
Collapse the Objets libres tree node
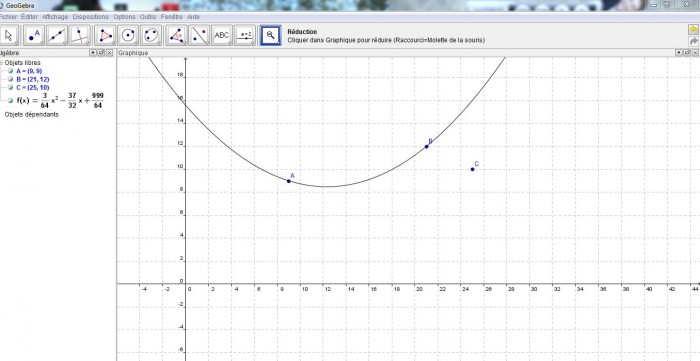coord(1,63)
